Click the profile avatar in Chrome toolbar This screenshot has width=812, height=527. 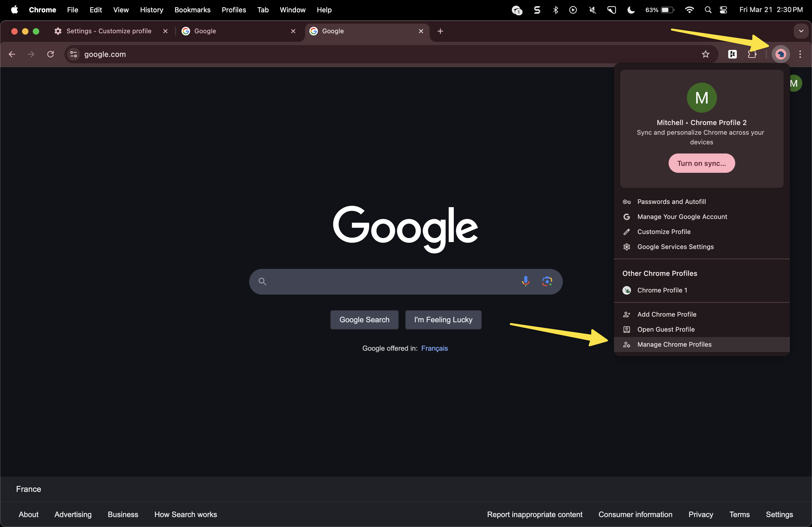(x=781, y=54)
